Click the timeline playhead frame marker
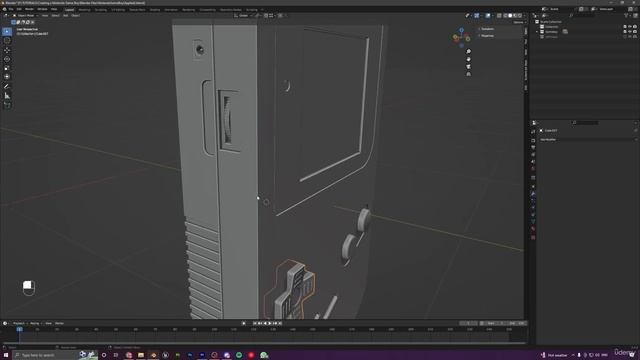Viewport: 640px width, 360px height. [19, 329]
